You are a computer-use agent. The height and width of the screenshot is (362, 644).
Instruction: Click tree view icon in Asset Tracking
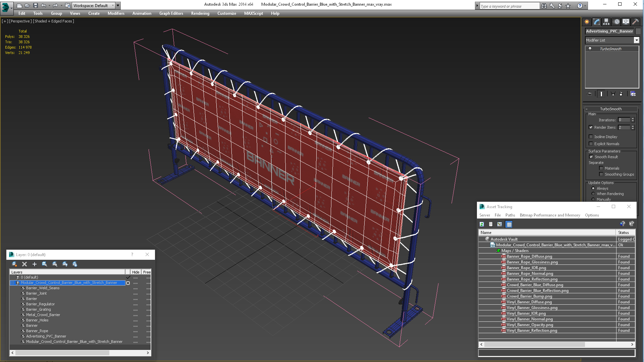(500, 224)
